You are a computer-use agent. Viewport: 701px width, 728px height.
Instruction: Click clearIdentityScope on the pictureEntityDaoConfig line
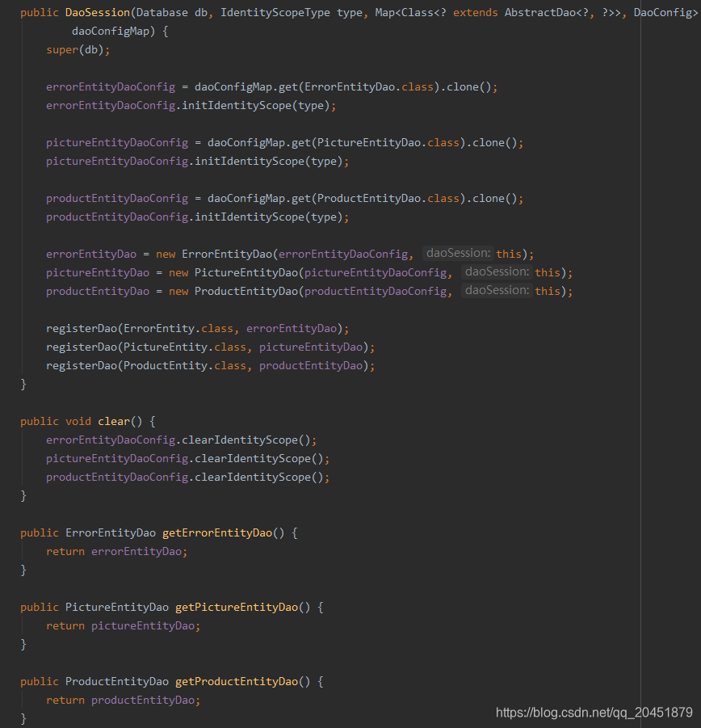click(x=253, y=458)
